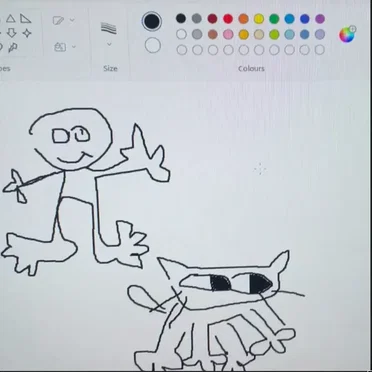
Task: Choose the orange colour swatch
Action: (244, 19)
